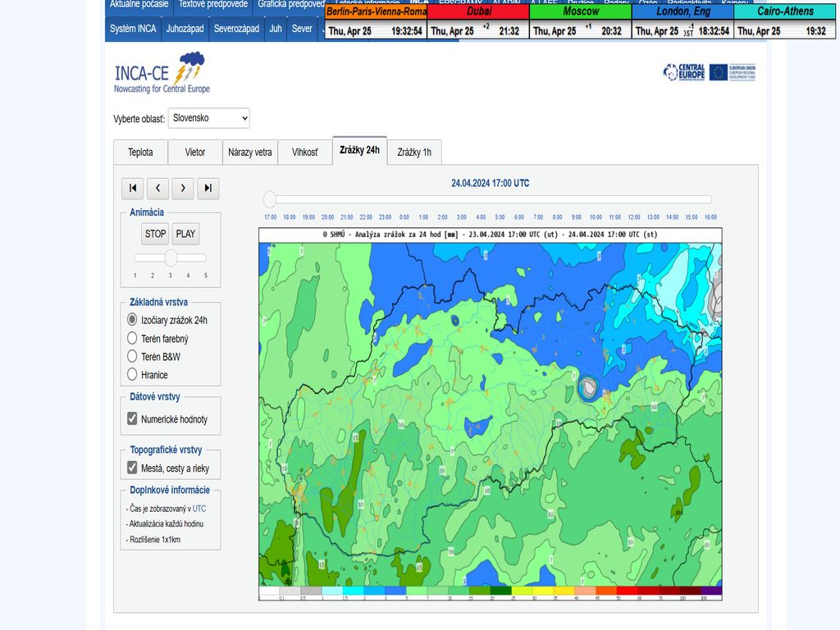840x630 pixels.
Task: Open the UTC link
Action: [x=199, y=509]
